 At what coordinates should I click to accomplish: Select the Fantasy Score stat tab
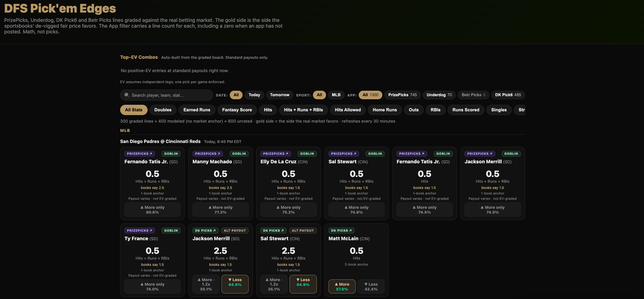(x=237, y=110)
